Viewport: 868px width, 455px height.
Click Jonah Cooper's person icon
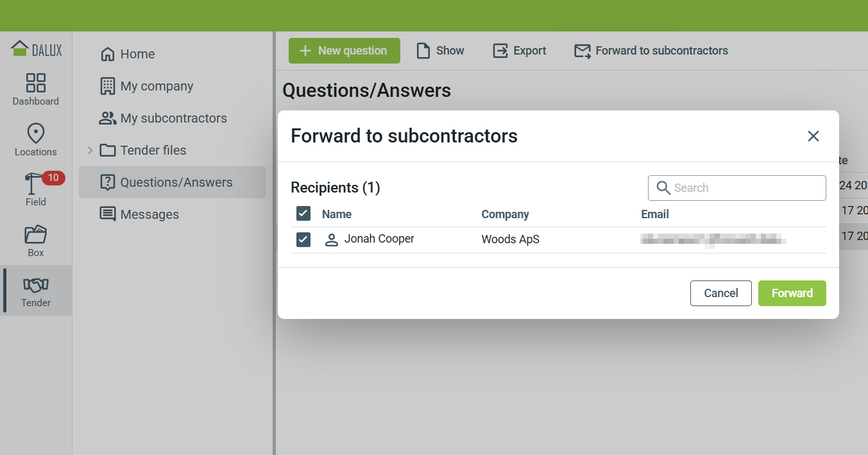click(332, 240)
